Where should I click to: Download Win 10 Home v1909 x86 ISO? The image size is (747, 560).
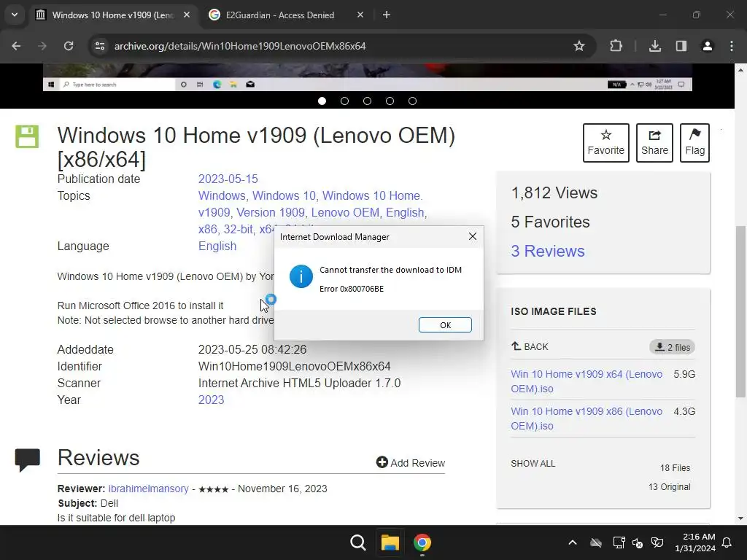(587, 419)
